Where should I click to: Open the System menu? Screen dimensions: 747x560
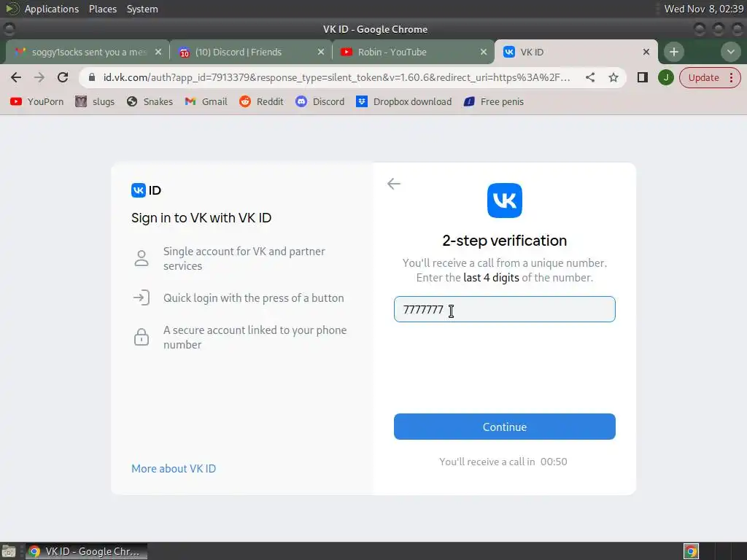point(142,9)
